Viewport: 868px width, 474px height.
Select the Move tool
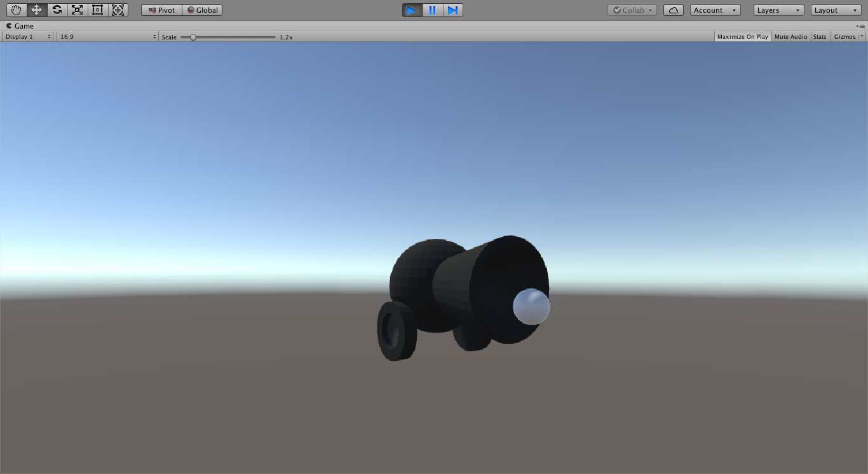coord(36,10)
